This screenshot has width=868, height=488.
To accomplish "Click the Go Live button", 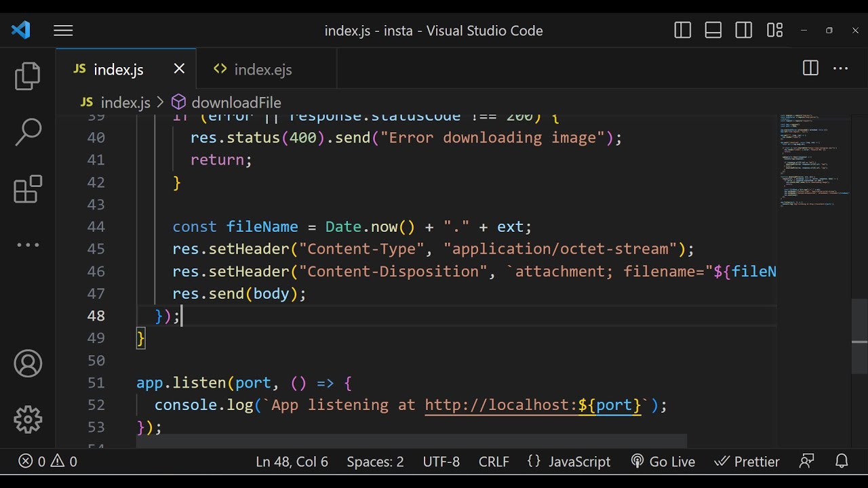I will coord(663,462).
